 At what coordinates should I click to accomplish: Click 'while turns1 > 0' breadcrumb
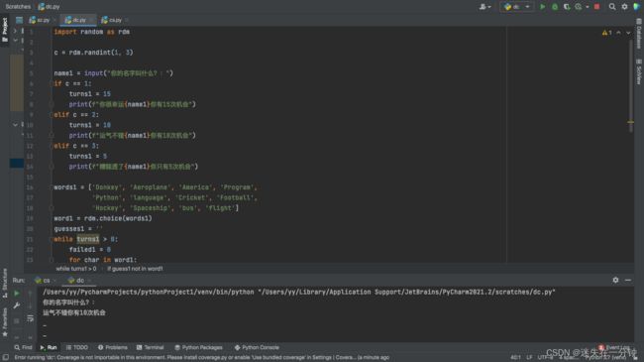click(76, 269)
